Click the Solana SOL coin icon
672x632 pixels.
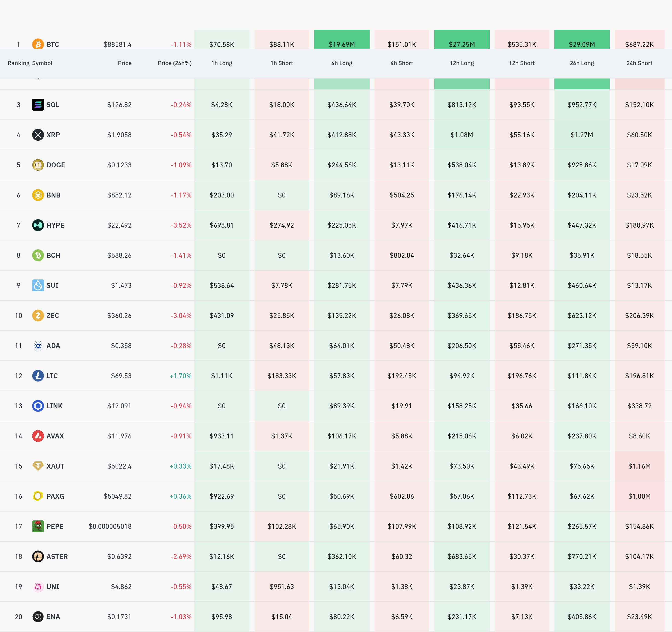(38, 105)
